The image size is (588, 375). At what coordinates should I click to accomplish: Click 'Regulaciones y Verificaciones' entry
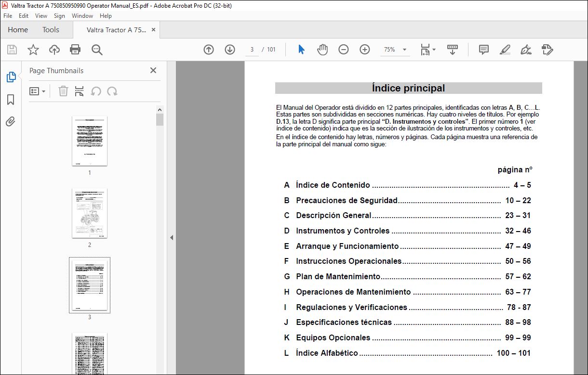click(x=407, y=307)
